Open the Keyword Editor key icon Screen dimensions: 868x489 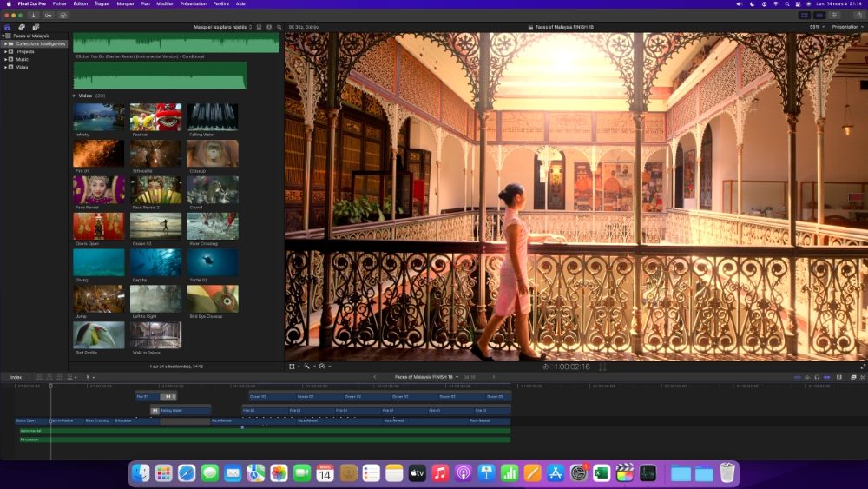[48, 15]
